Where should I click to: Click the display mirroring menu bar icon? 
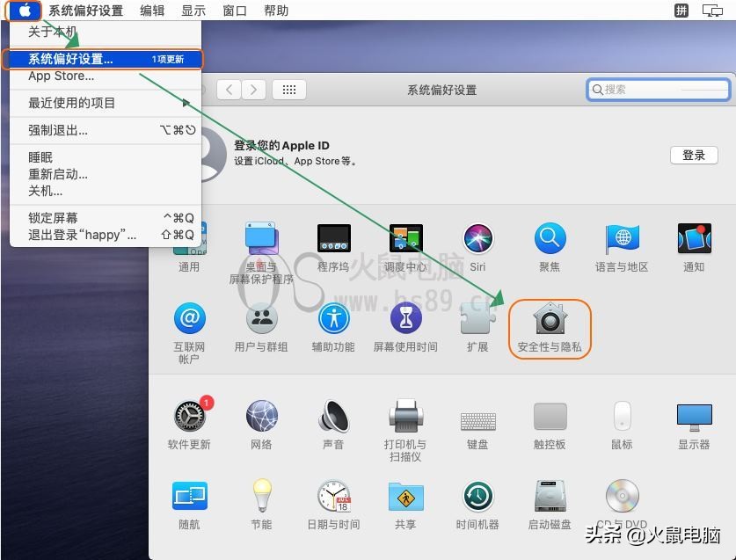712,11
